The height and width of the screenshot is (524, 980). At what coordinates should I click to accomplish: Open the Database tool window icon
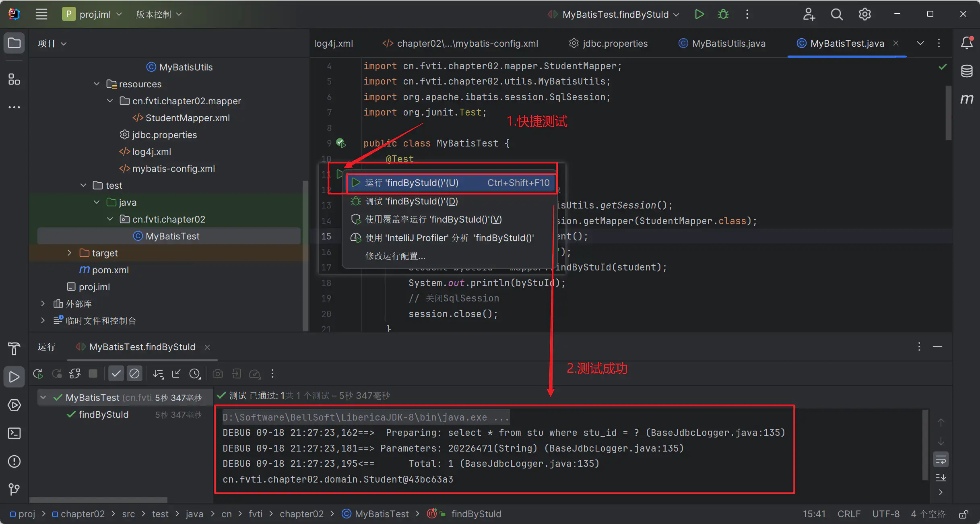(x=967, y=71)
